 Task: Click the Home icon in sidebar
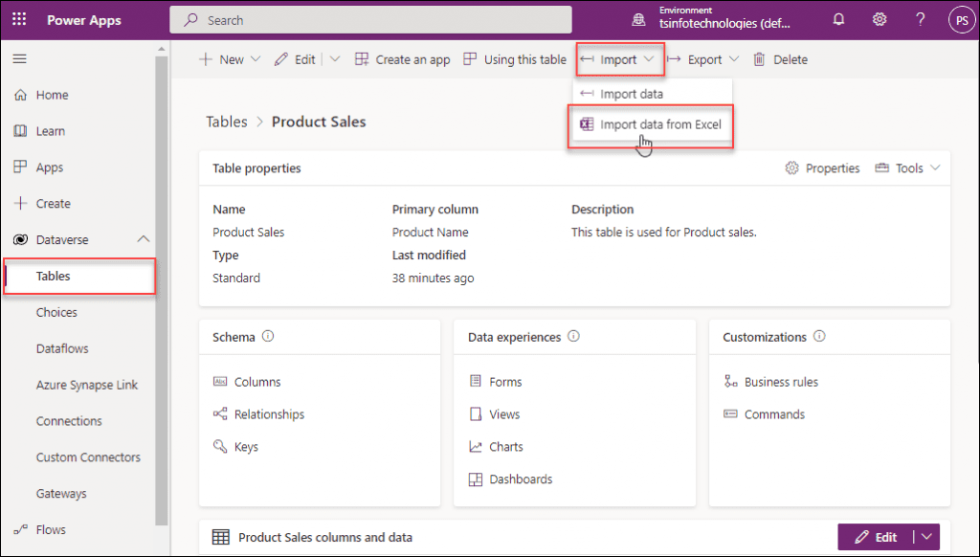(21, 95)
